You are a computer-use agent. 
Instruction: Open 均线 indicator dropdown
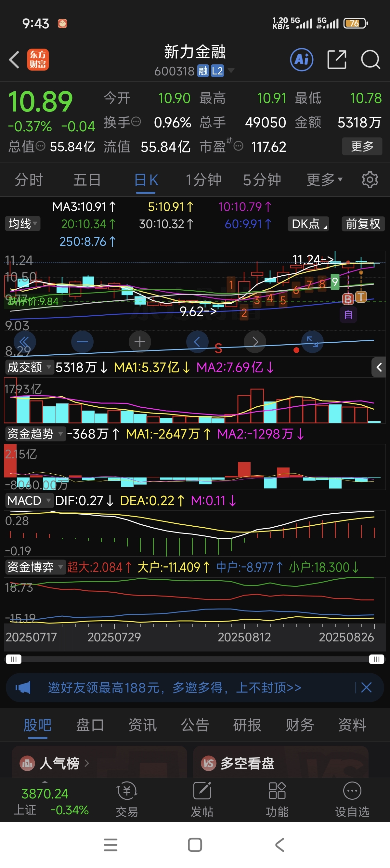22,223
